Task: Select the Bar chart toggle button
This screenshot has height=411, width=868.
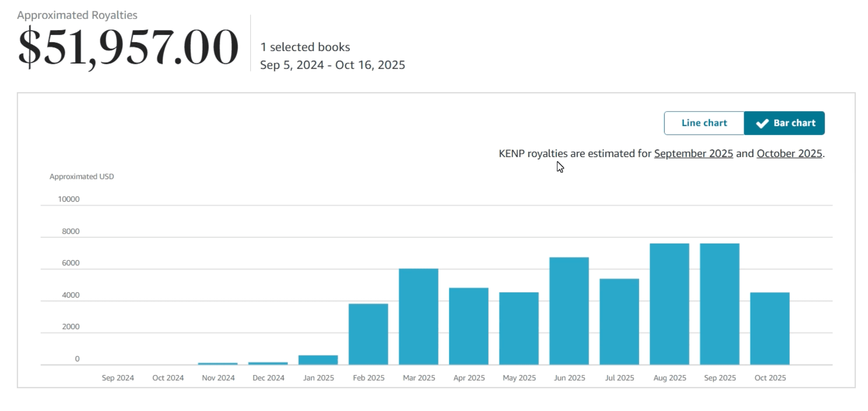Action: [784, 123]
